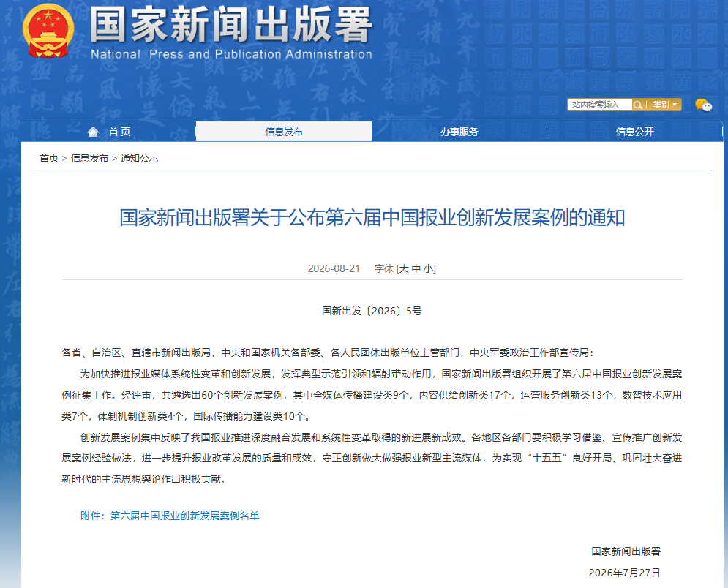Set font size to 中

click(x=416, y=268)
